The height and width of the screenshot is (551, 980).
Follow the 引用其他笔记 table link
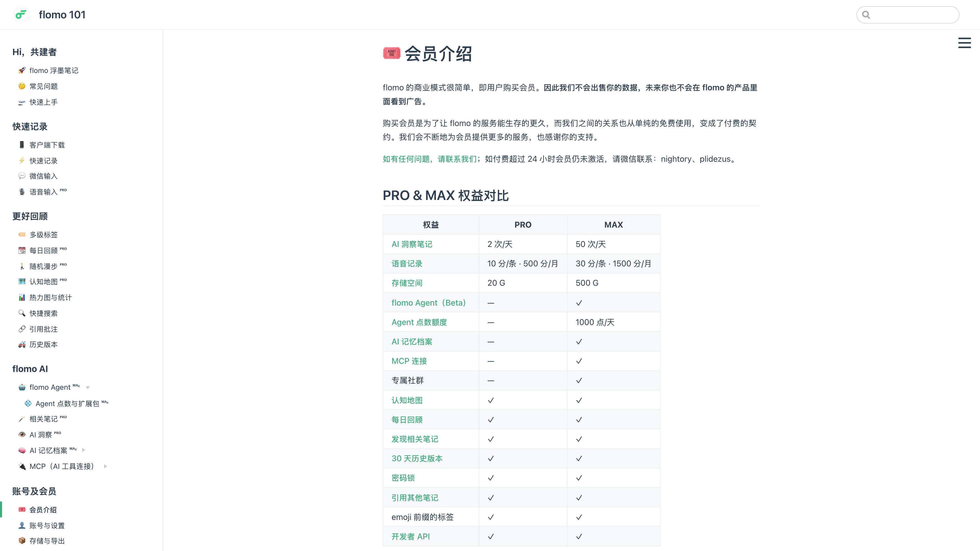click(x=415, y=498)
